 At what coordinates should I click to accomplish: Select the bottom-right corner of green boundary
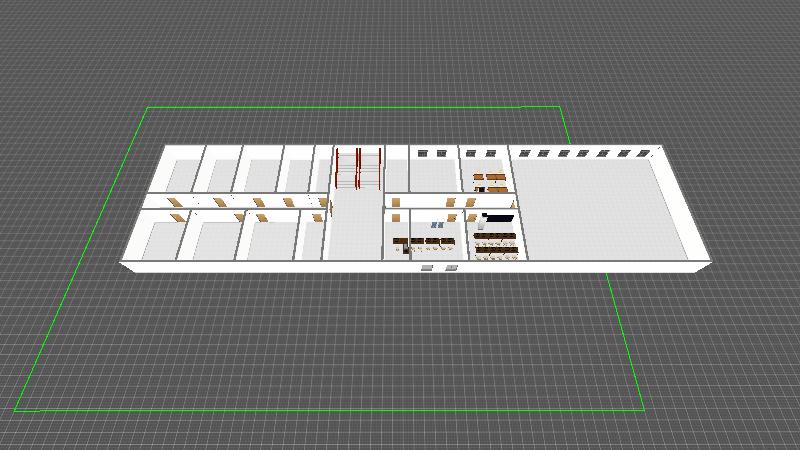coord(642,409)
